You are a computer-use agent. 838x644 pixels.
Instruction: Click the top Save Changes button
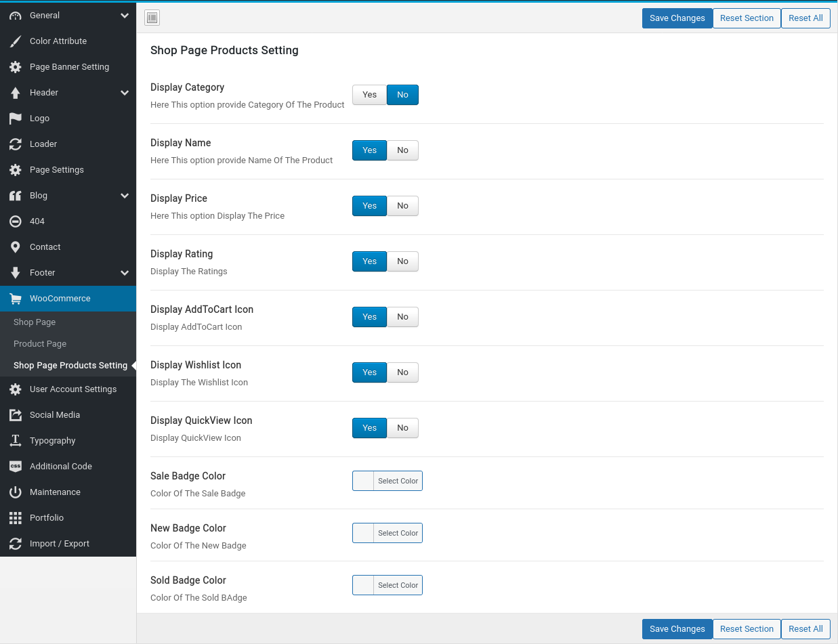tap(677, 18)
